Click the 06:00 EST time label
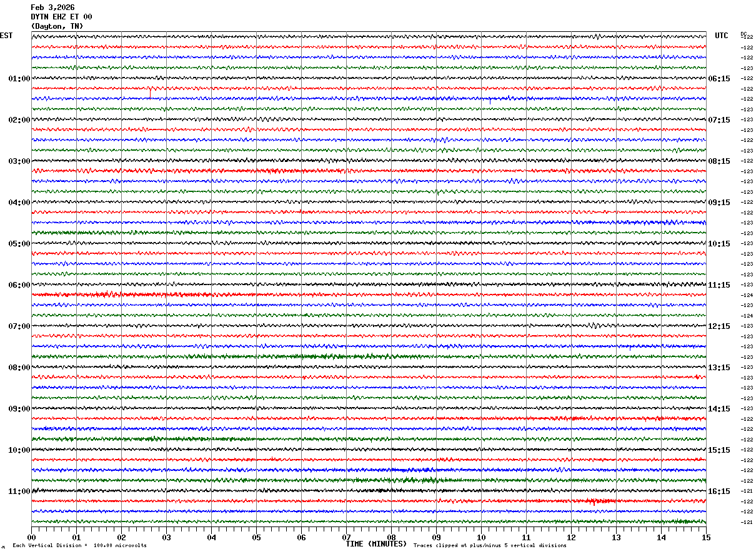756x554 pixels. [19, 285]
